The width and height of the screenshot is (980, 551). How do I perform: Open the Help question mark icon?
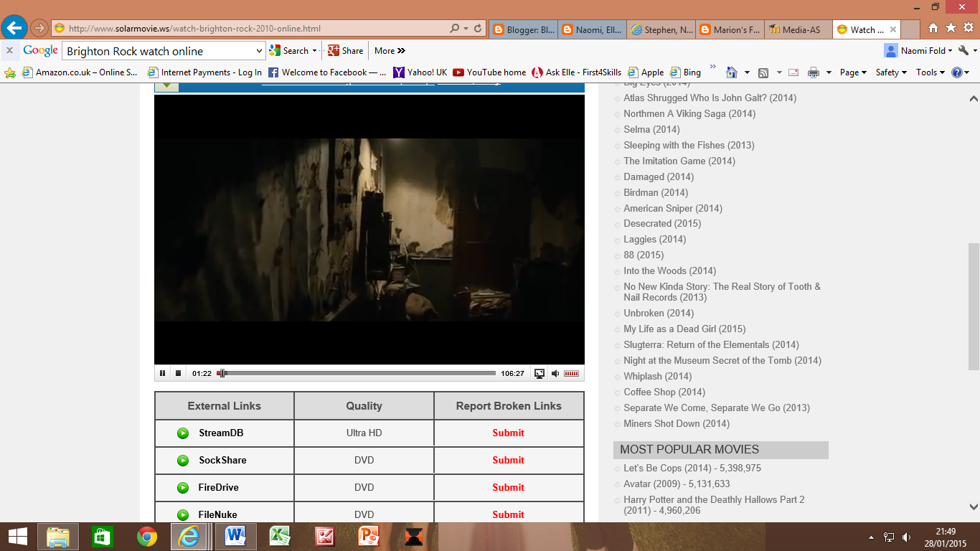[956, 72]
